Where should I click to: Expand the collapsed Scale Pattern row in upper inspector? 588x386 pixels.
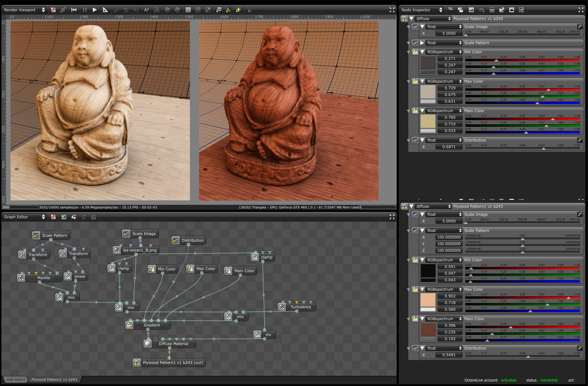(422, 43)
